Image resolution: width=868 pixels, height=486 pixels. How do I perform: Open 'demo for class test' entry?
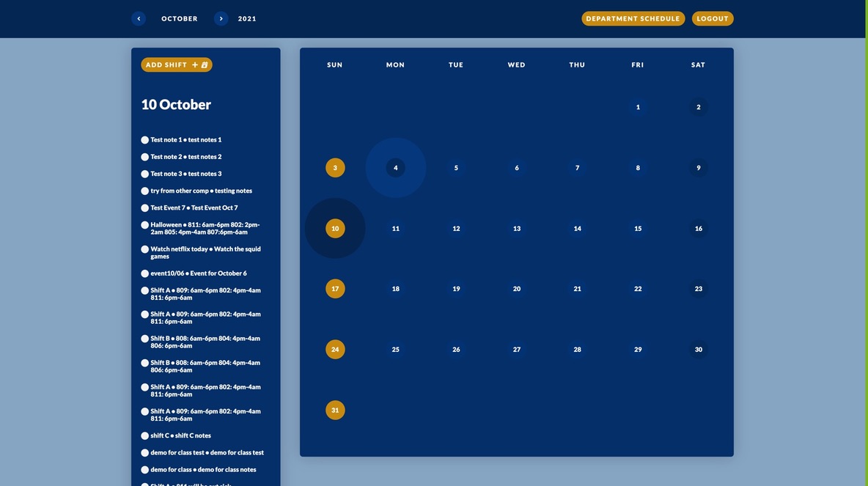pyautogui.click(x=207, y=453)
